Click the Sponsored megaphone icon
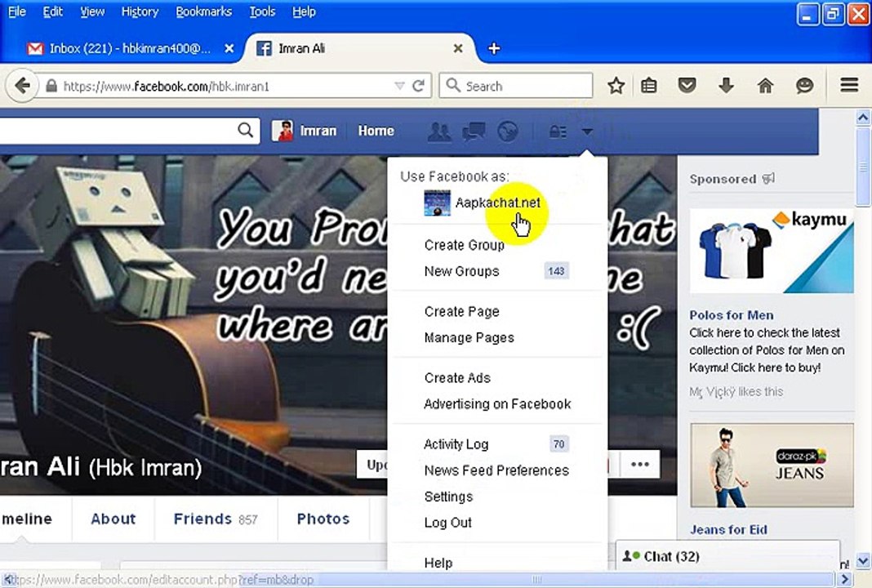 pyautogui.click(x=768, y=179)
